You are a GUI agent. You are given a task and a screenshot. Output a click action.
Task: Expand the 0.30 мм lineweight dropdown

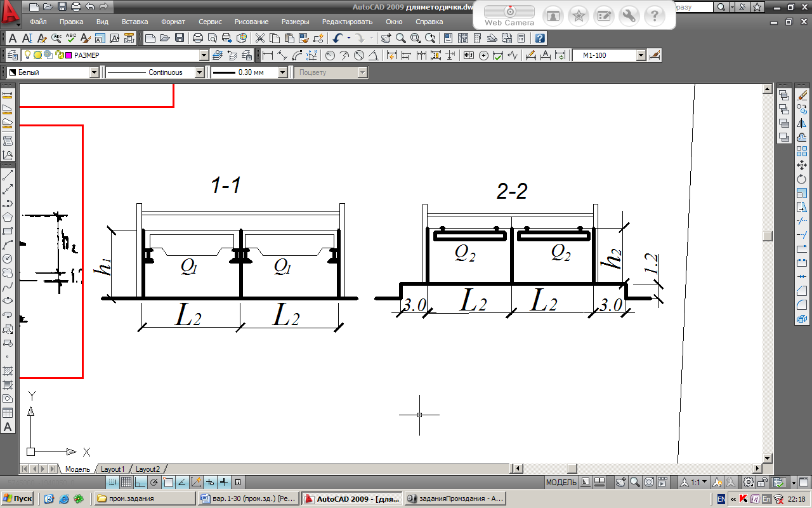tap(283, 72)
